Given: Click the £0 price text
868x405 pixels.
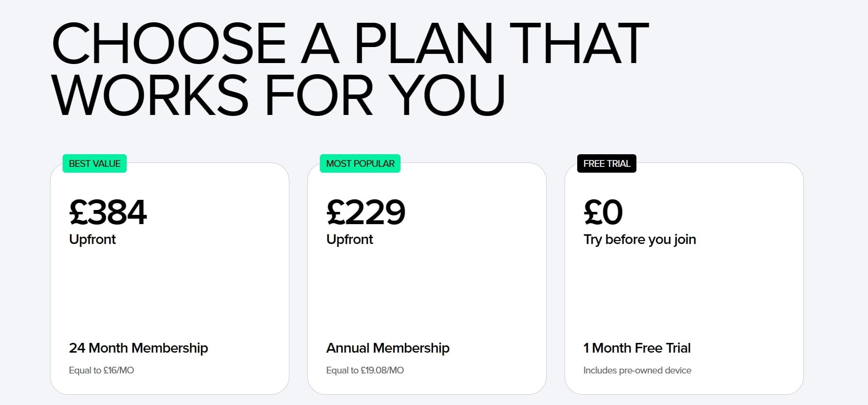Looking at the screenshot, I should coord(603,212).
